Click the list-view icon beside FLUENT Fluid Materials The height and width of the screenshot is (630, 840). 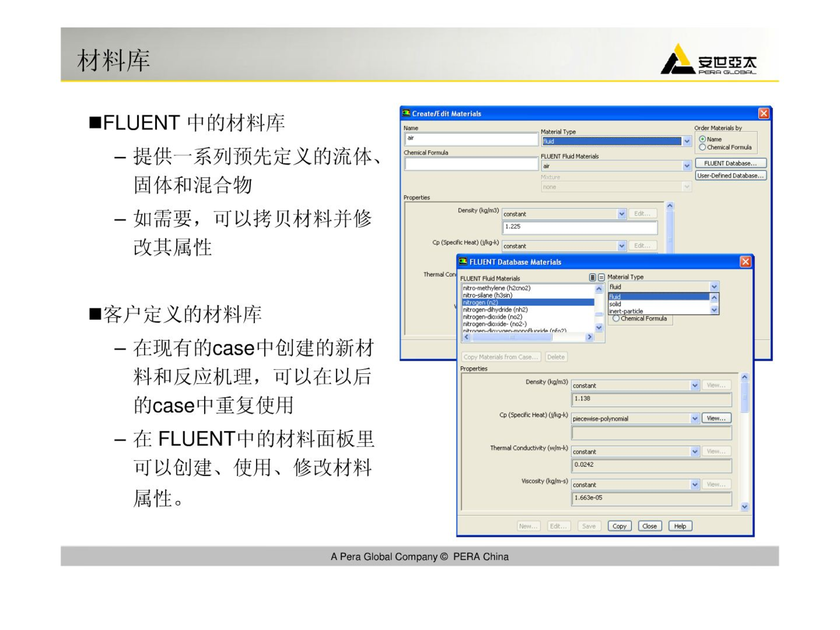pos(592,277)
